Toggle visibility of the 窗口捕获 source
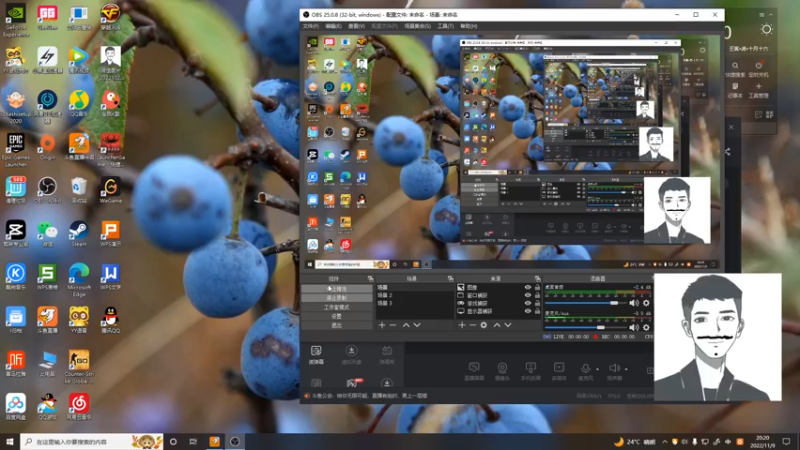The height and width of the screenshot is (450, 800). (528, 295)
